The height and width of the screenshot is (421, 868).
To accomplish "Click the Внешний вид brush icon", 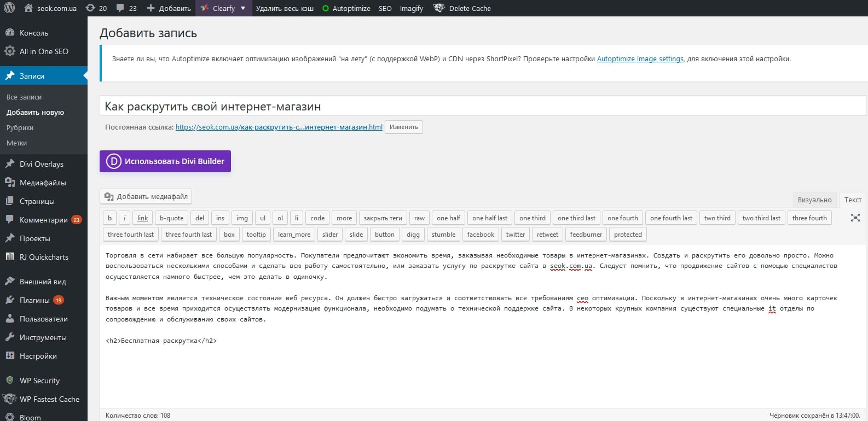I will click(x=10, y=282).
